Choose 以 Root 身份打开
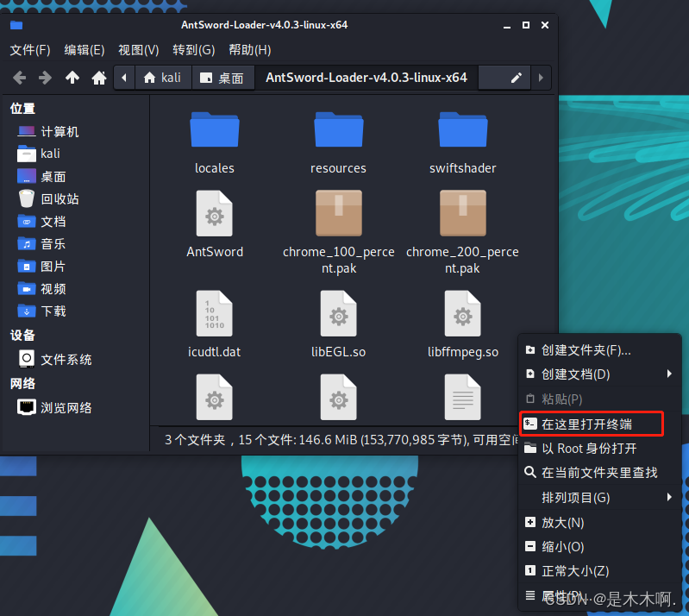The image size is (689, 616). (x=600, y=449)
